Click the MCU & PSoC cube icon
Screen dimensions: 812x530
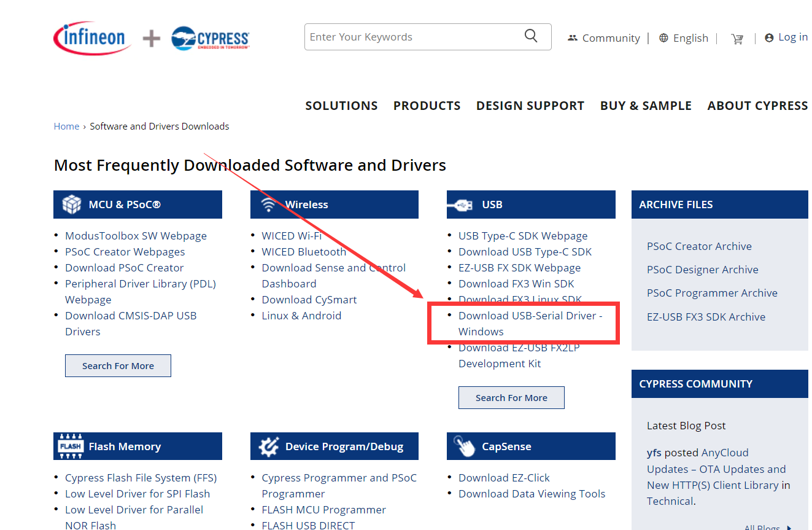coord(71,205)
